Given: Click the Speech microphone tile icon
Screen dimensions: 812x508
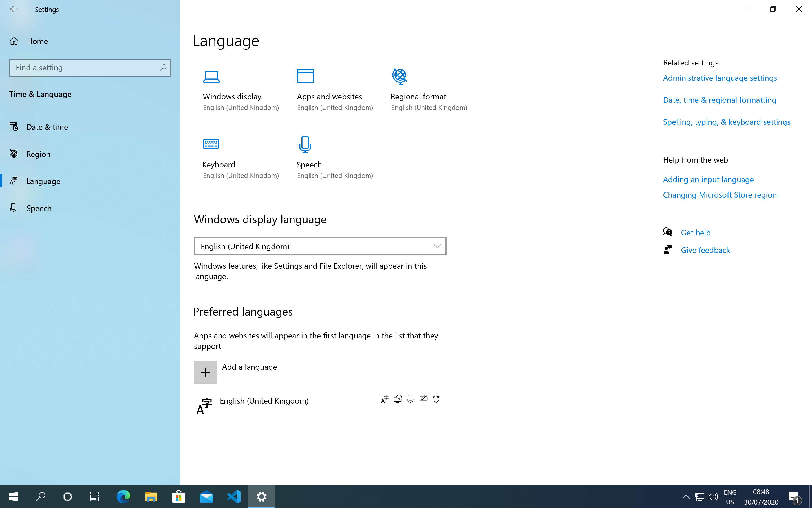Looking at the screenshot, I should pyautogui.click(x=305, y=144).
